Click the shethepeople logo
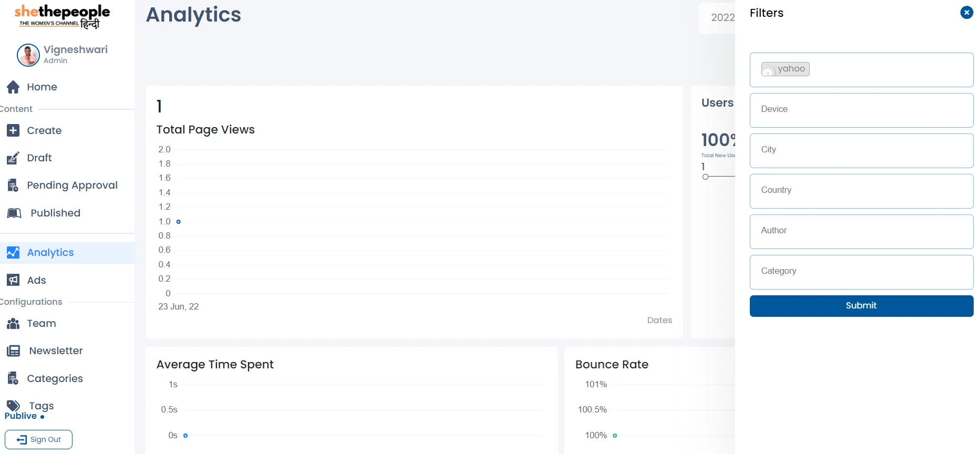 click(x=62, y=16)
